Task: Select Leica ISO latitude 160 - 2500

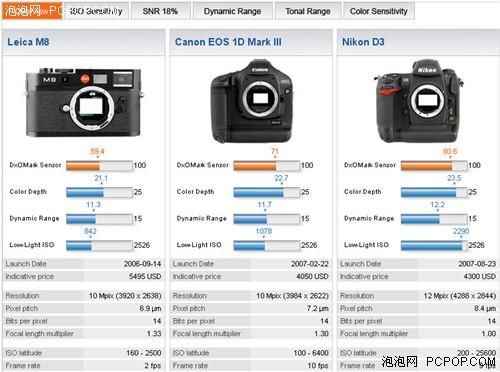Action: tap(144, 353)
